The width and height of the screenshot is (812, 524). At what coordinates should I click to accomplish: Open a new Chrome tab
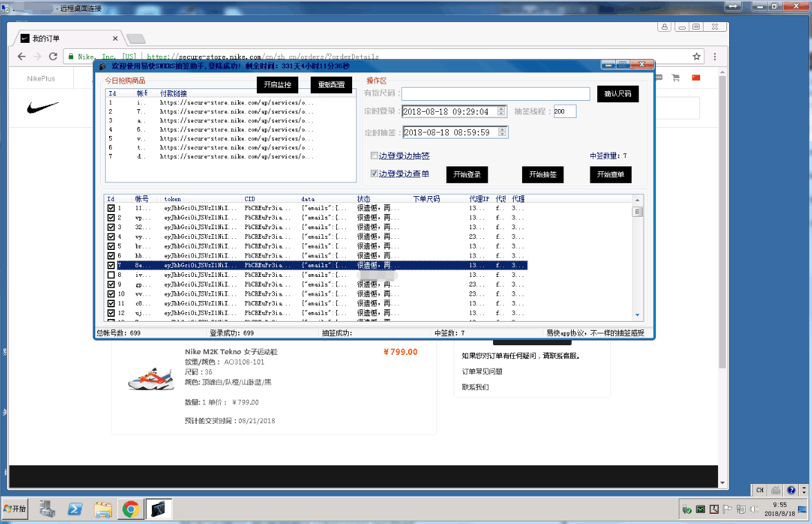click(136, 39)
